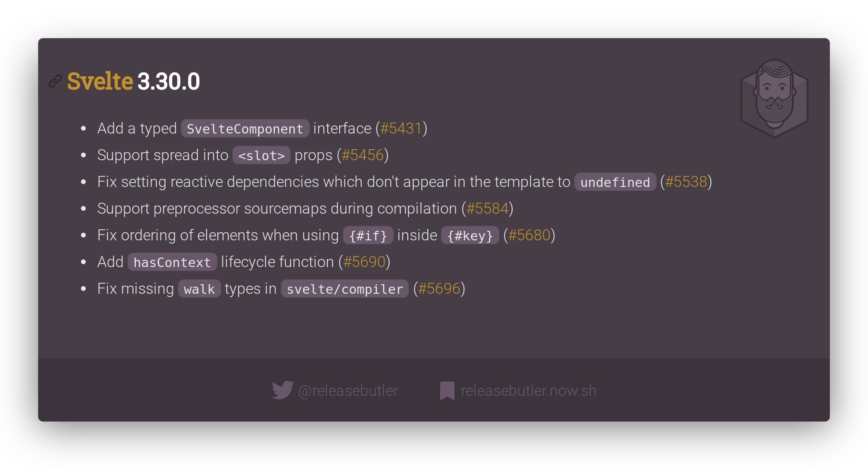Click the undefined code tag

pyautogui.click(x=615, y=182)
